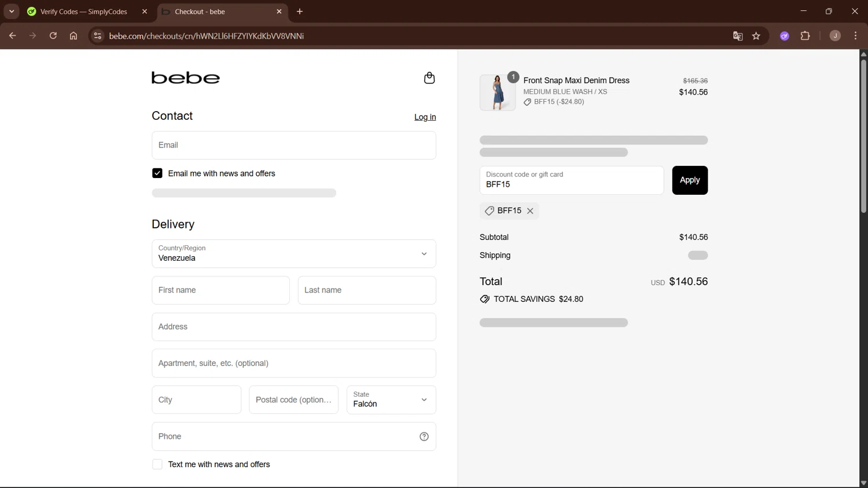Click the phone field help question icon

(x=424, y=437)
